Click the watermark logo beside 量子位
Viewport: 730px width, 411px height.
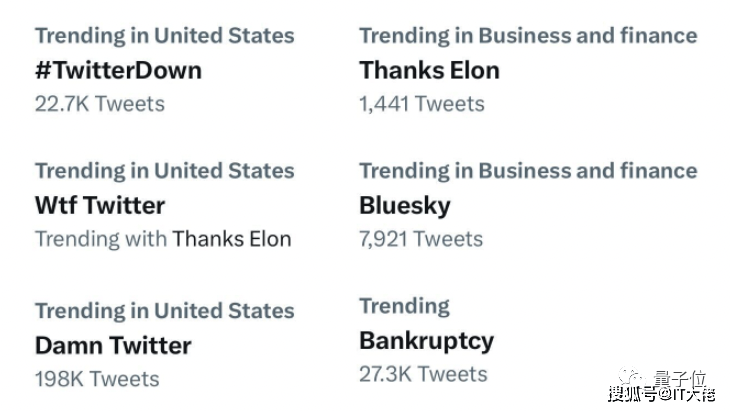click(x=631, y=379)
